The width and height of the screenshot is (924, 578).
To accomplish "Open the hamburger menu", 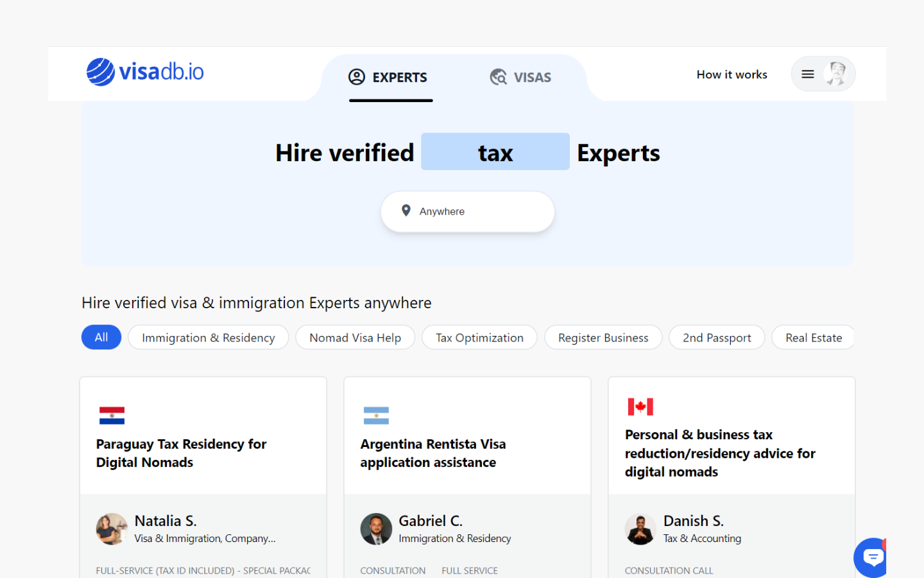I will point(808,73).
